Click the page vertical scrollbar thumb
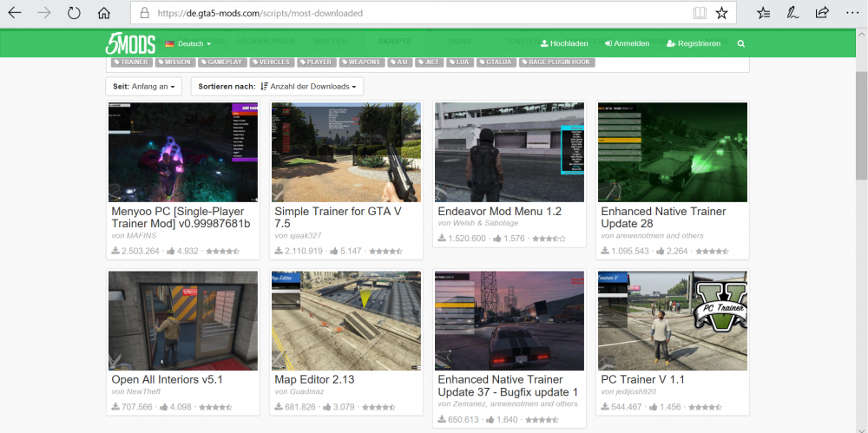The height and width of the screenshot is (433, 868). click(861, 125)
